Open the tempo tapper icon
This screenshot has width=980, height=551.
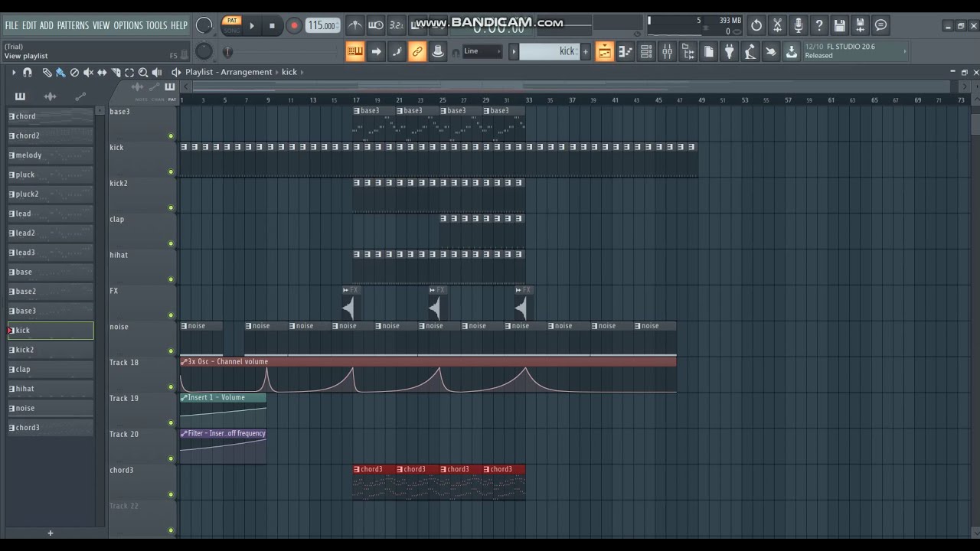(x=750, y=51)
